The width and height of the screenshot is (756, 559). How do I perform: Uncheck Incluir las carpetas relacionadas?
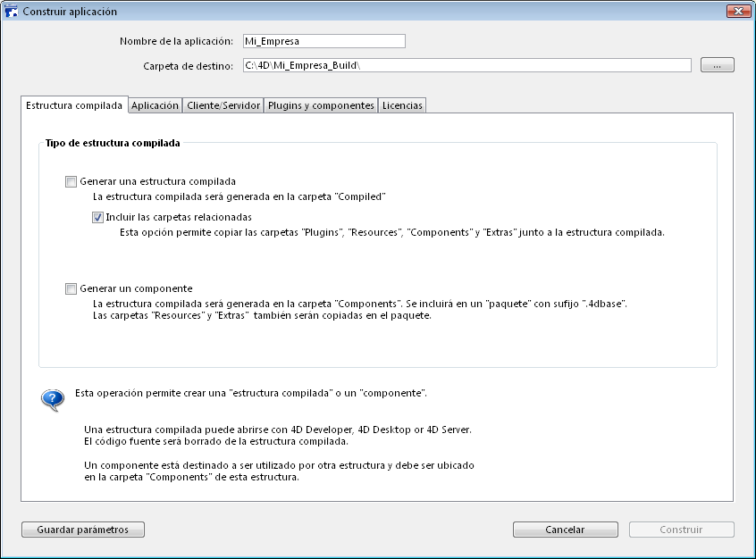coord(98,217)
